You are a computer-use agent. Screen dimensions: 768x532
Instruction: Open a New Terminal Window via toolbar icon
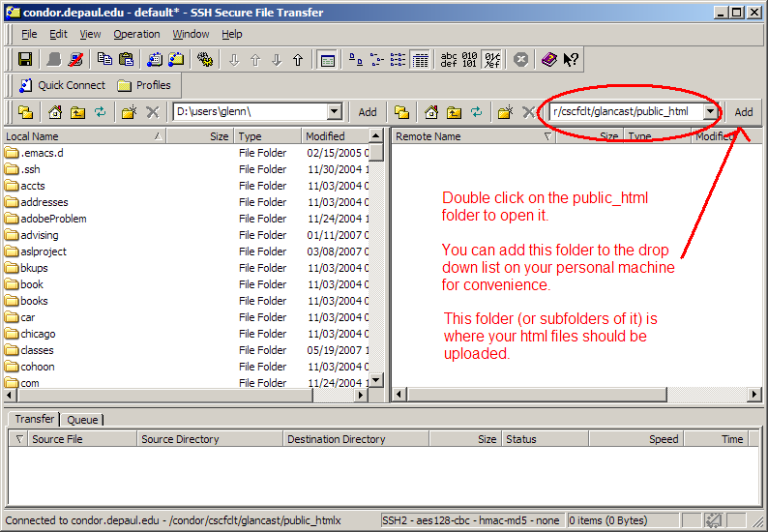click(155, 60)
